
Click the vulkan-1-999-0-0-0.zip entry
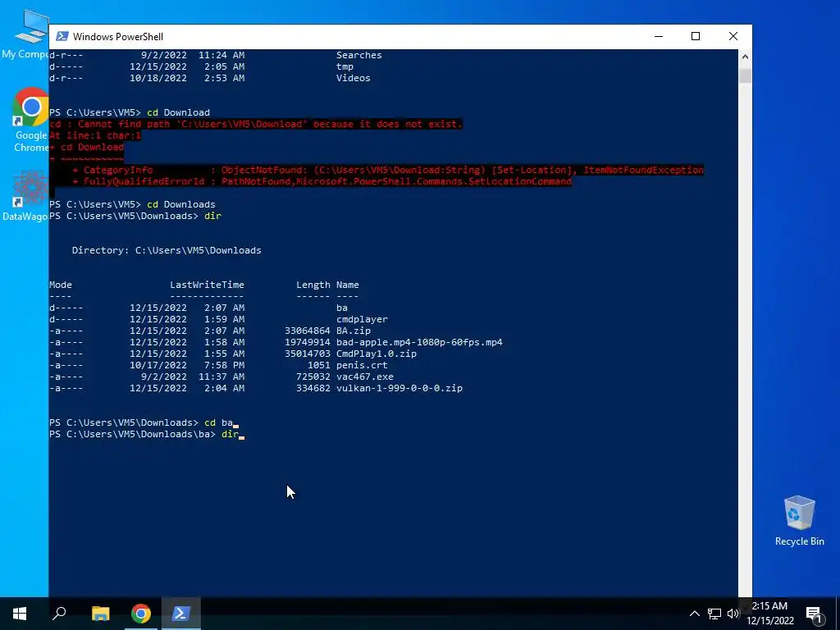click(399, 388)
